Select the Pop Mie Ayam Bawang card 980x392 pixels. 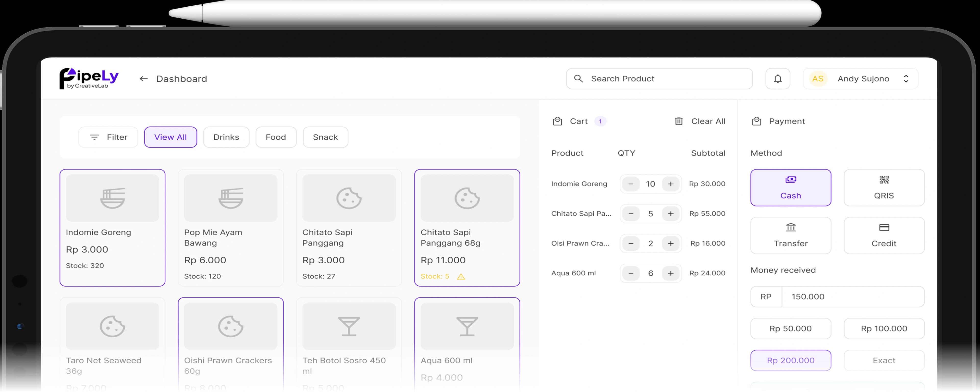[230, 228]
